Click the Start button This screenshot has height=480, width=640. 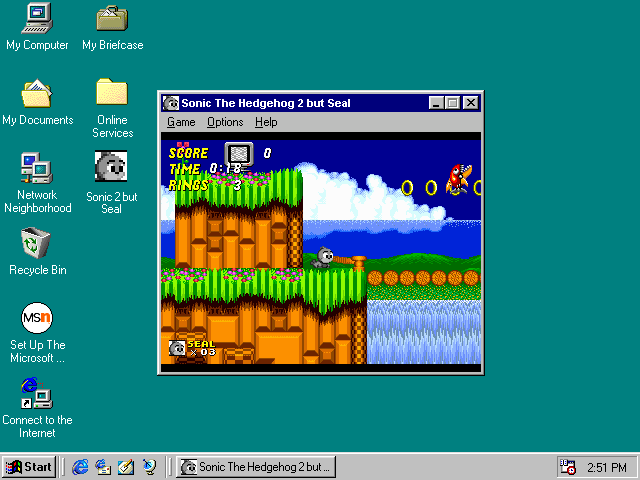pyautogui.click(x=29, y=467)
